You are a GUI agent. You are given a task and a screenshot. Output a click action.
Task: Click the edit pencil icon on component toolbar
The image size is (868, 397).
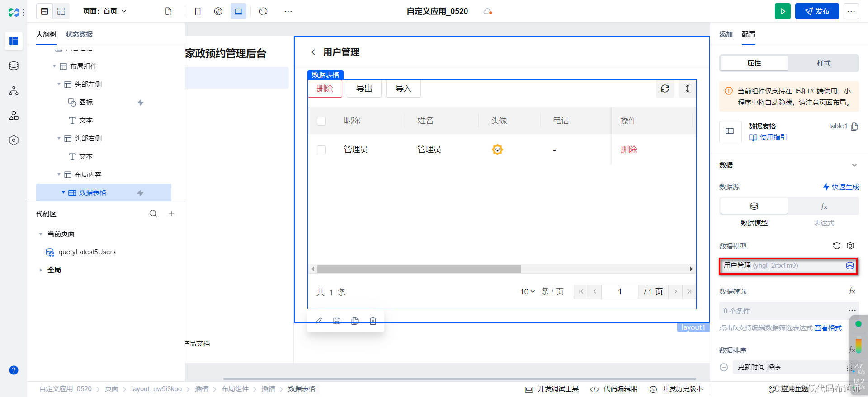[319, 321]
